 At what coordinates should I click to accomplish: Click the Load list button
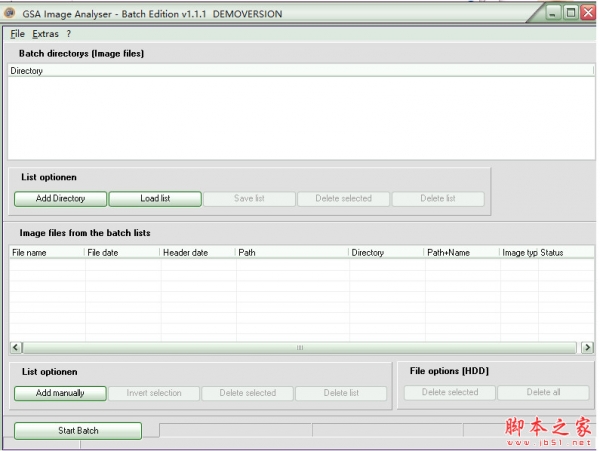pos(155,199)
